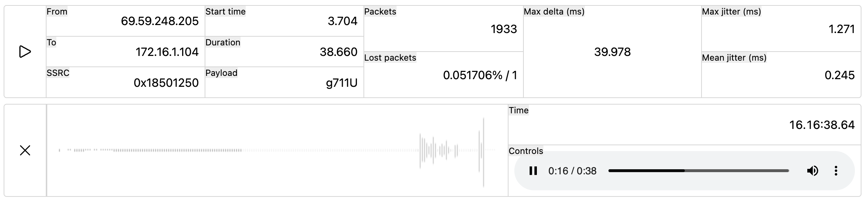This screenshot has width=868, height=207.
Task: Click the Duration value 38.660
Action: click(338, 52)
